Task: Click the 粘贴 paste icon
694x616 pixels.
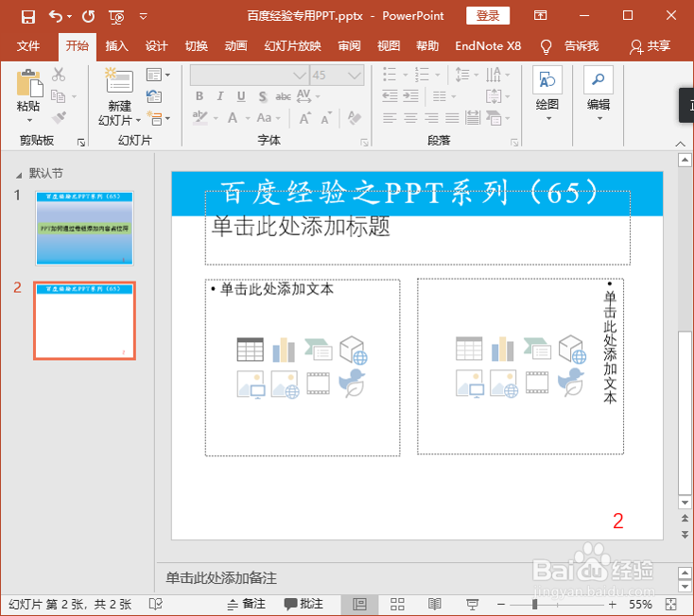Action: pyautogui.click(x=28, y=83)
